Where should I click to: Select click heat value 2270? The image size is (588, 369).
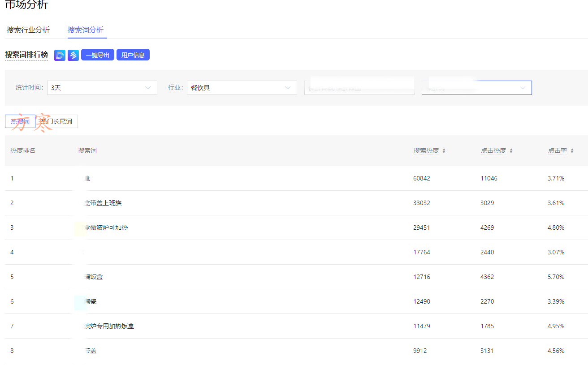(x=487, y=301)
